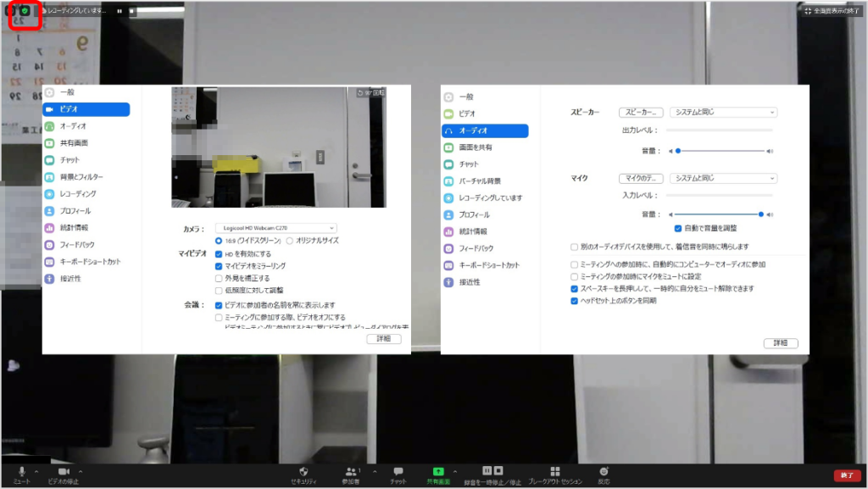Open プロフィール in the video settings panel
Viewport: 868px width, 489px height.
tap(75, 211)
